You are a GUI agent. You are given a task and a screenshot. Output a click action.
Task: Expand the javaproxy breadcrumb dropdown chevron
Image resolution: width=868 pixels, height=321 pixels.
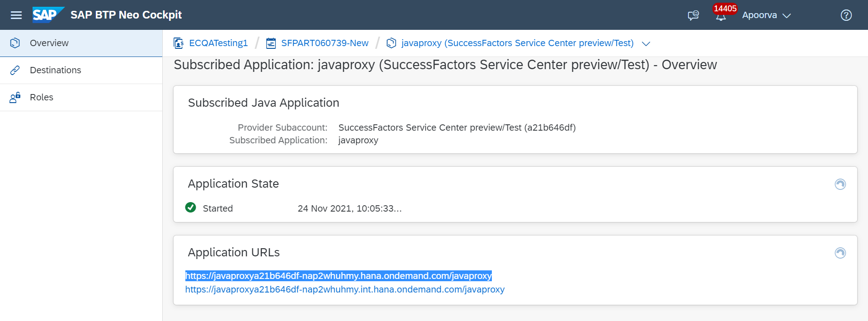pos(646,43)
